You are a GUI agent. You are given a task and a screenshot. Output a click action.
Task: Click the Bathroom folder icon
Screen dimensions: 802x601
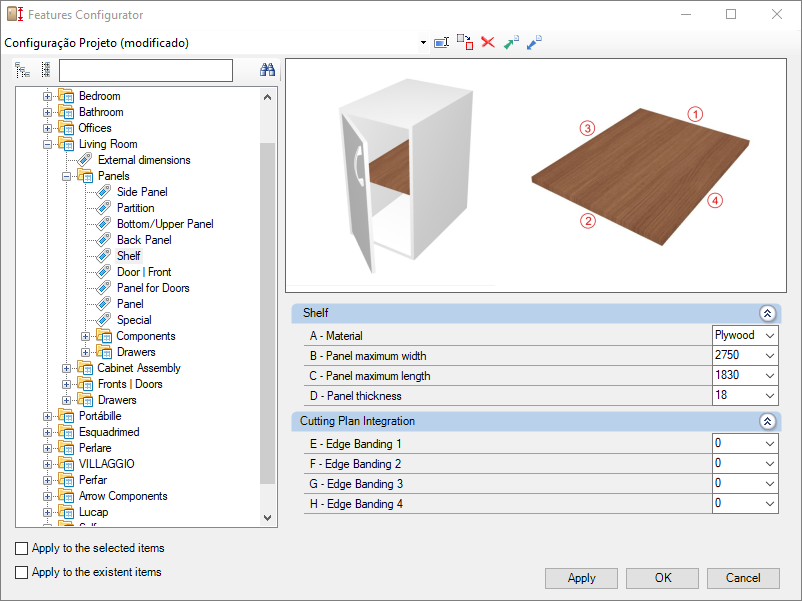coord(66,112)
